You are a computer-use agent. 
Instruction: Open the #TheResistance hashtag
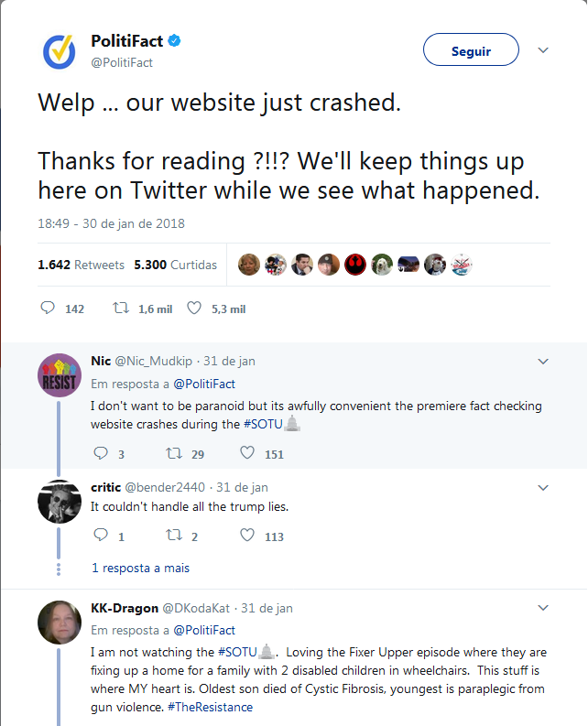[x=211, y=707]
